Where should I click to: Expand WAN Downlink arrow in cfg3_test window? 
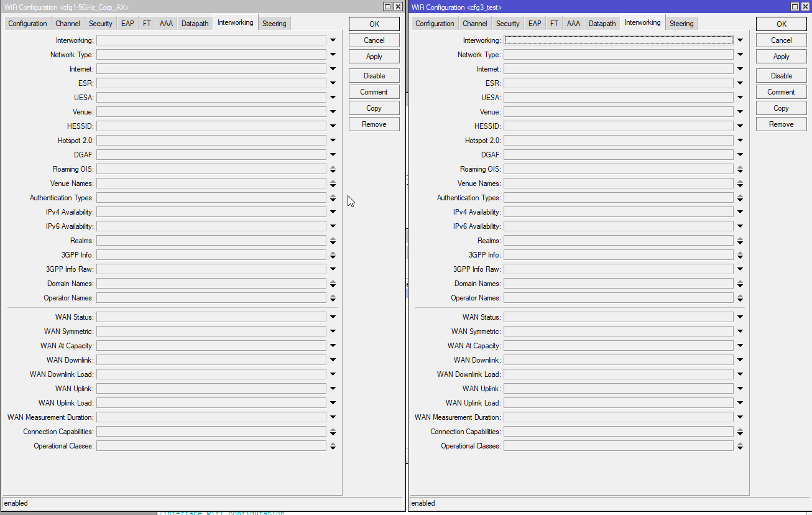740,360
